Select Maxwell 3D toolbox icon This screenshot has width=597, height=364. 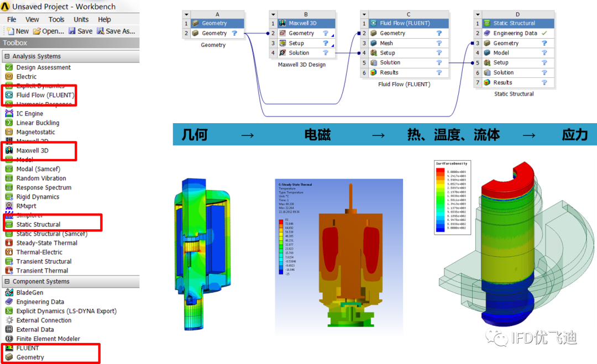pos(9,151)
